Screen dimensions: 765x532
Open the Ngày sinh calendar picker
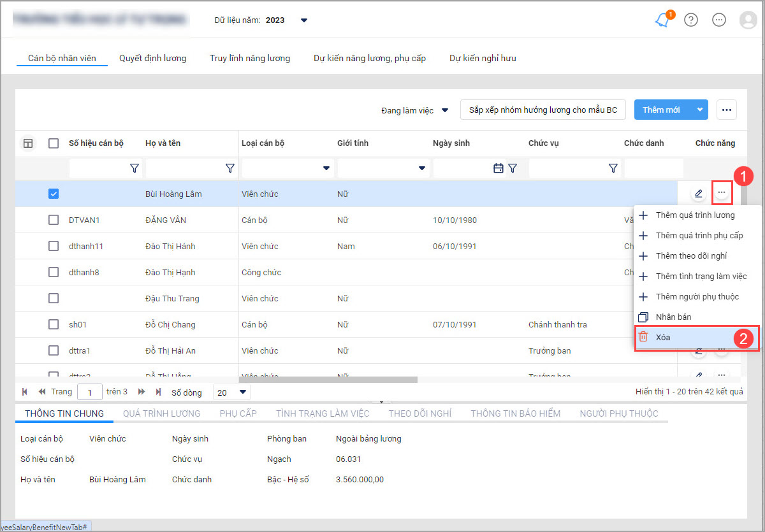(x=499, y=168)
